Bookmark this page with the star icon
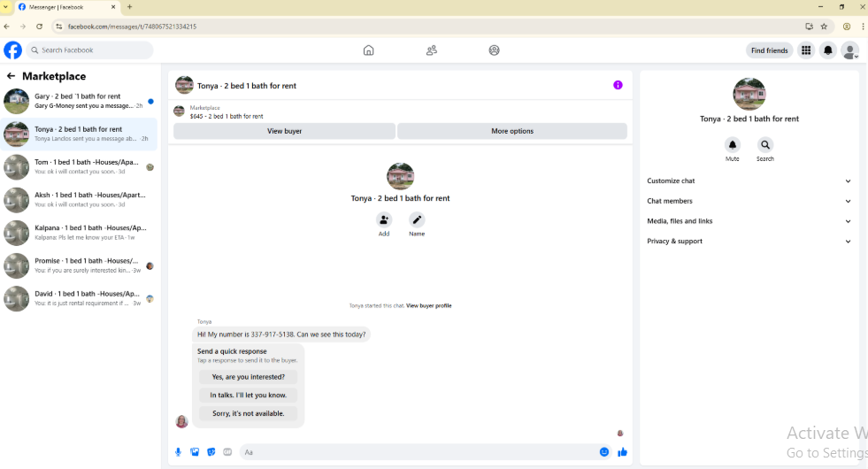This screenshot has height=469, width=868. click(x=824, y=26)
